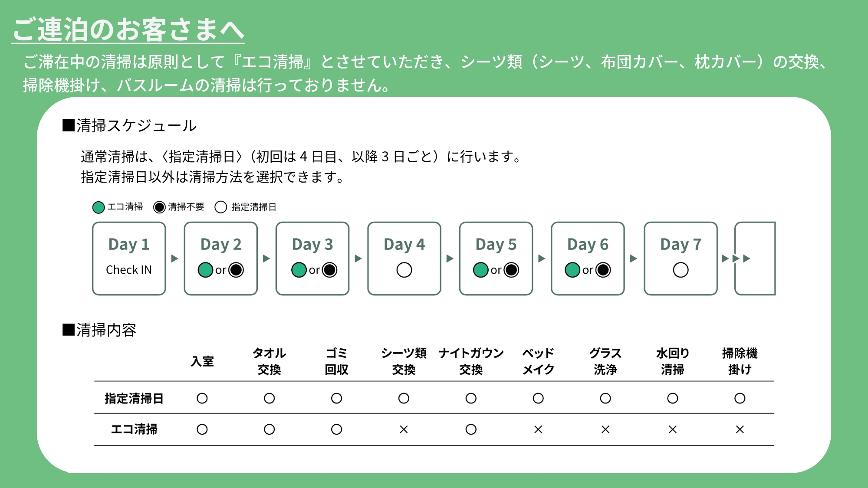
Task: Click the arrow between Day 4 and Day 5
Action: click(x=450, y=259)
